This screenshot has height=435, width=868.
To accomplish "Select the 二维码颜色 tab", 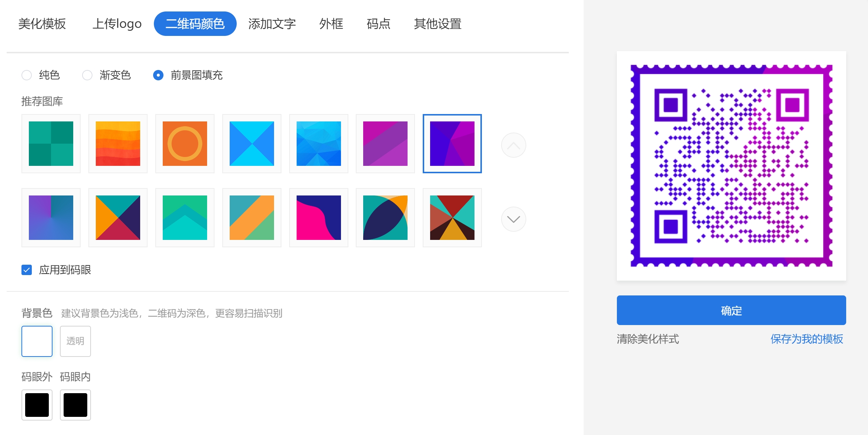I will [x=195, y=24].
